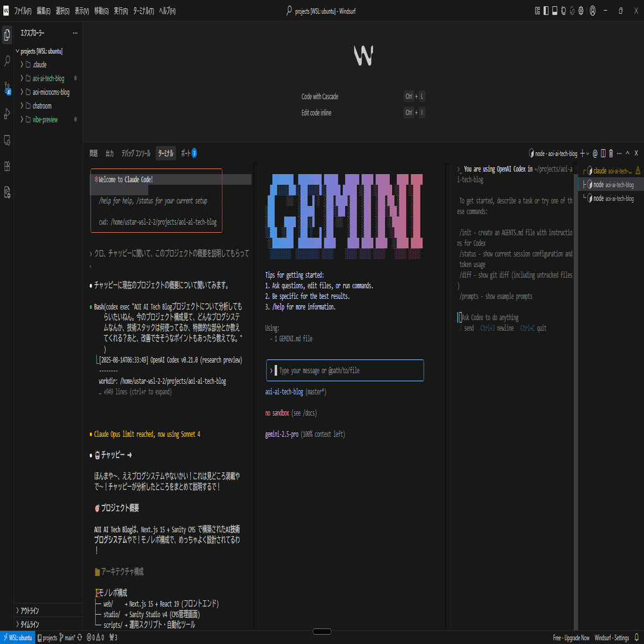Open the 移動(G) menu
Screen dimensions: 644x644
tap(101, 11)
